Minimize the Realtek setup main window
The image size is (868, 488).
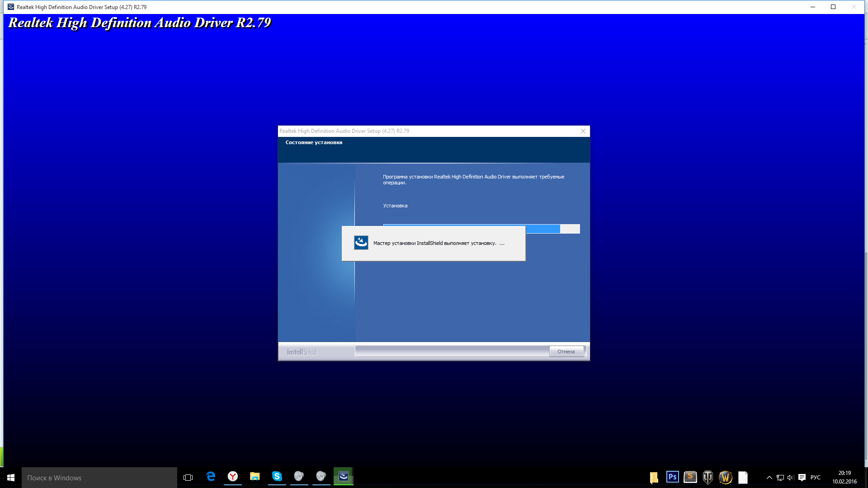[x=813, y=7]
